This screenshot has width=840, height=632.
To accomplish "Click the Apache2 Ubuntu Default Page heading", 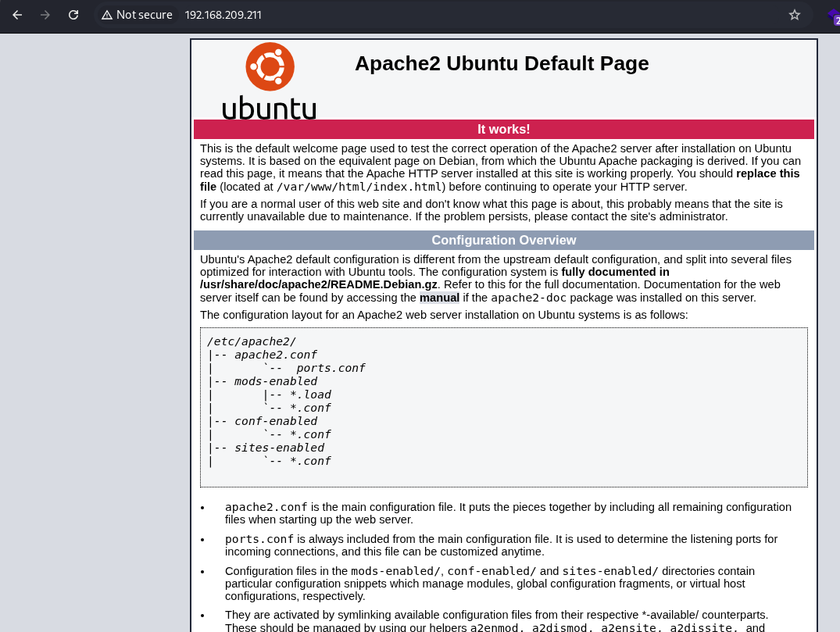I will tap(502, 63).
